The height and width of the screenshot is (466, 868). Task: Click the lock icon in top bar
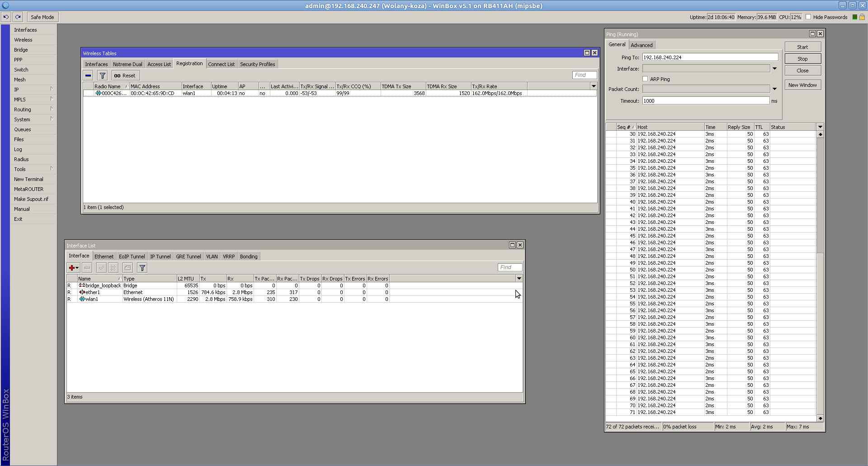coord(862,17)
